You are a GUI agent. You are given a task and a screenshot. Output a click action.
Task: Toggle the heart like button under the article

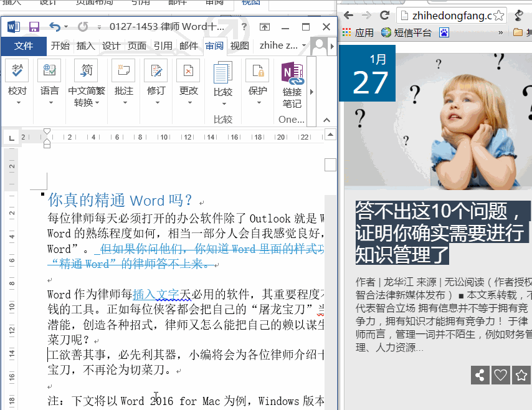(x=501, y=375)
